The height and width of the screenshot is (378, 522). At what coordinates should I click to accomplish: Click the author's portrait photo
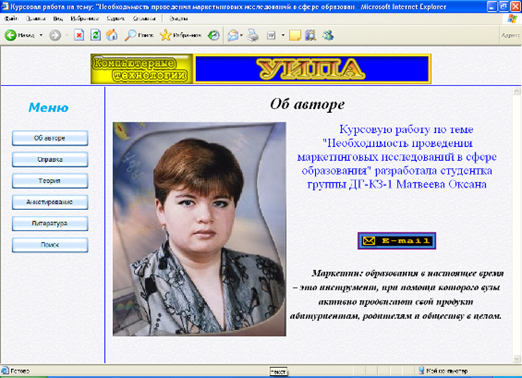(199, 229)
